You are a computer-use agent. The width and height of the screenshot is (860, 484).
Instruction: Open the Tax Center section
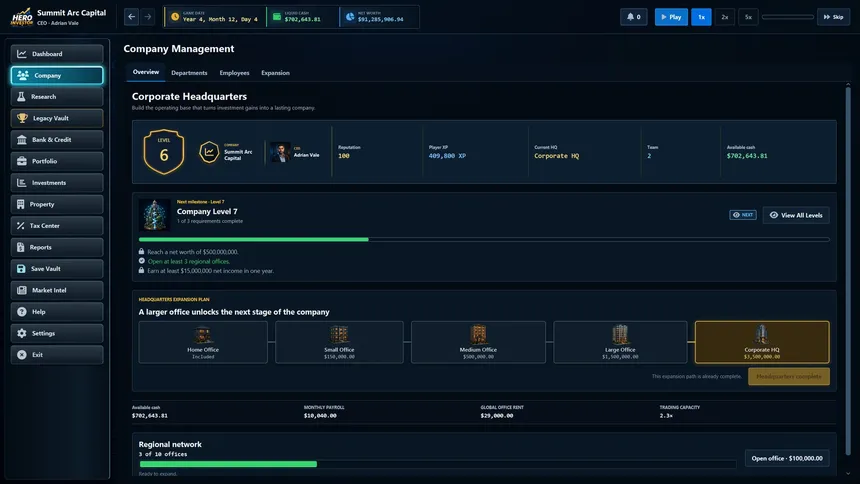(56, 226)
